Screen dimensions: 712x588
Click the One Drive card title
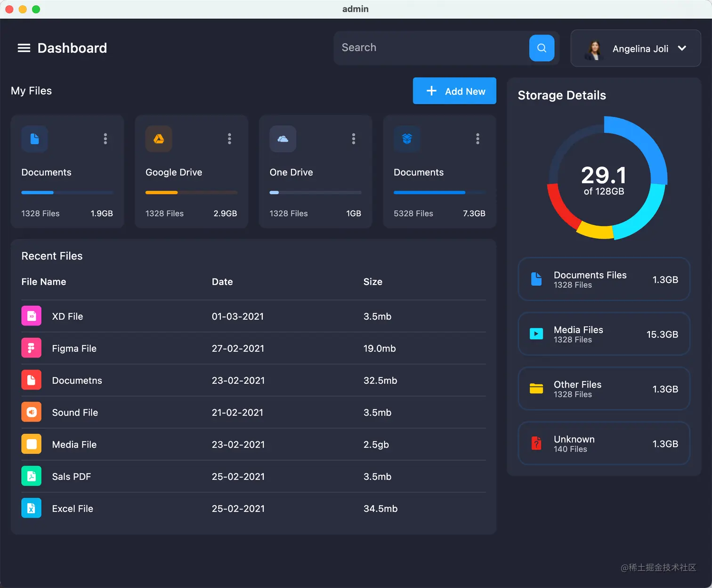pos(291,172)
